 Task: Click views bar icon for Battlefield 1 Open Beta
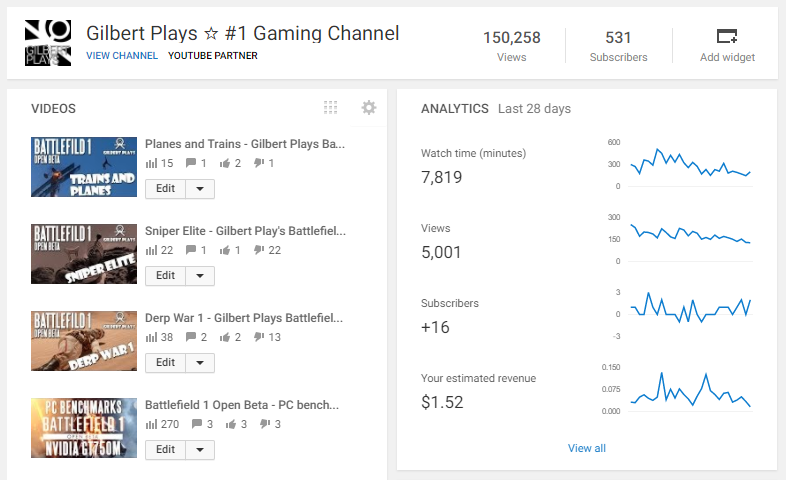151,425
